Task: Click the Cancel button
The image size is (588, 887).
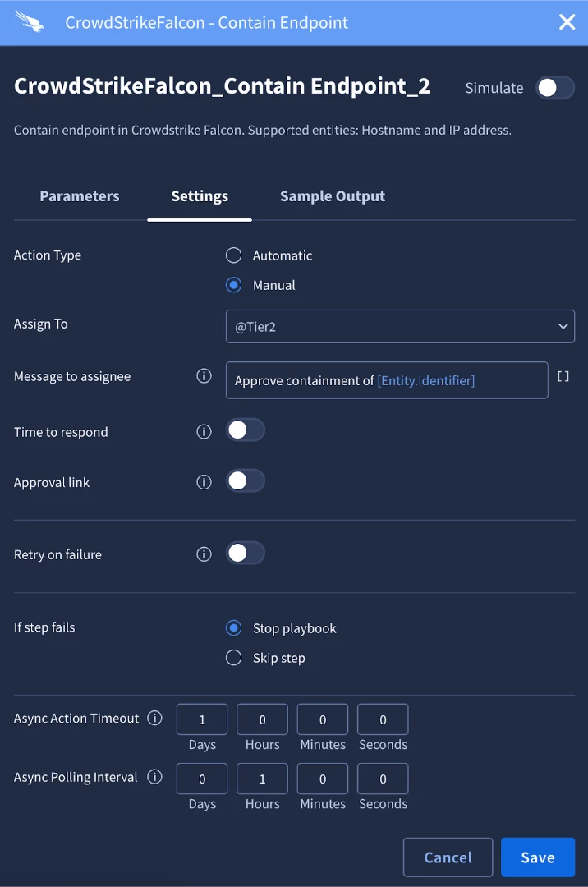Action: coord(448,857)
